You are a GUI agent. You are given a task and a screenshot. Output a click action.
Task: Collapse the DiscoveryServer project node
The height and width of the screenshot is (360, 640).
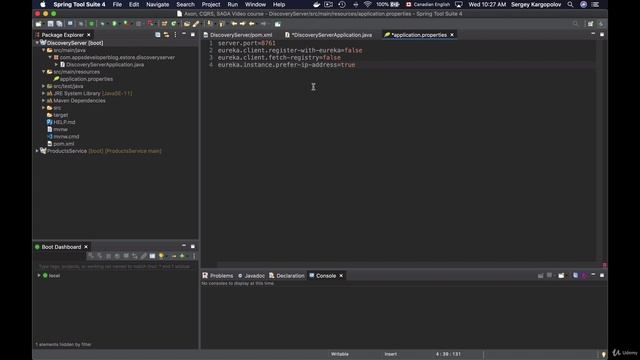tap(37, 43)
